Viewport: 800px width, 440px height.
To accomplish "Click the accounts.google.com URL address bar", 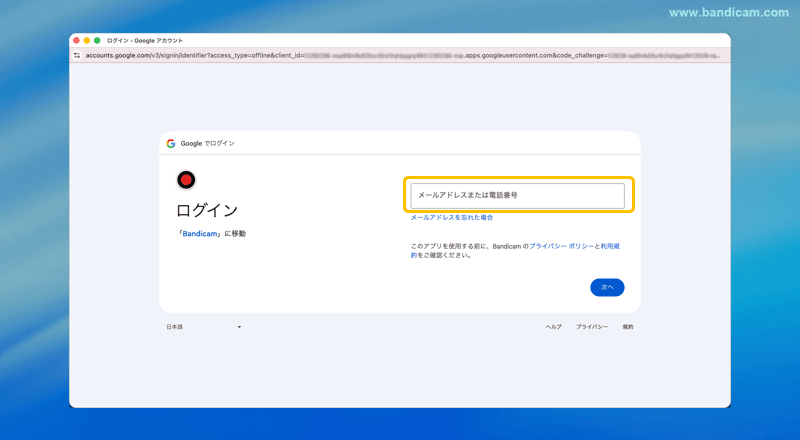I will (402, 55).
